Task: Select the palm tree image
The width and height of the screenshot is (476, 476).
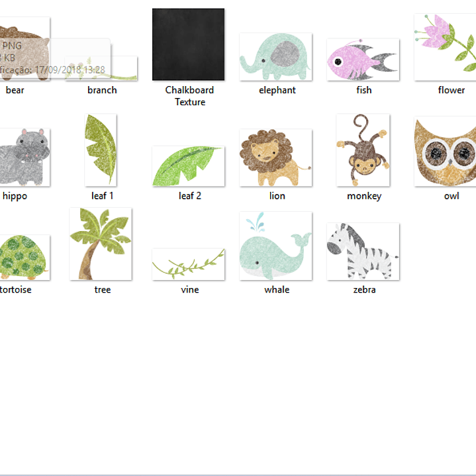Action: [101, 244]
